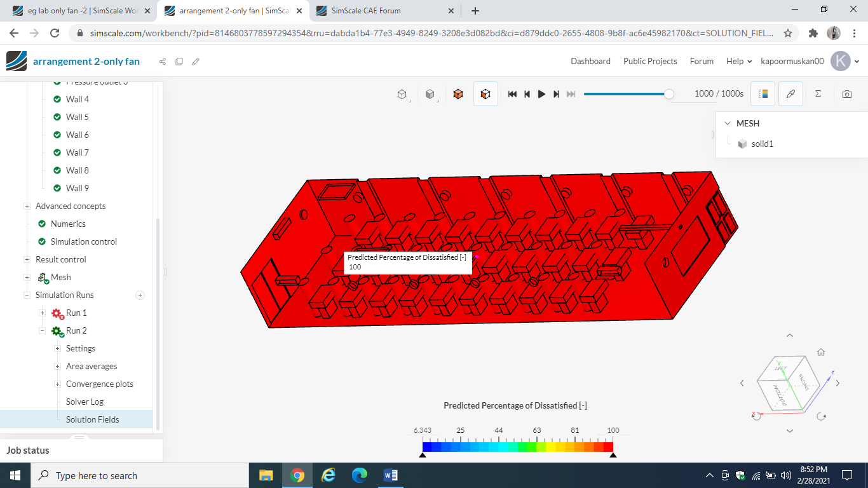Open the Dashboard link
Image resolution: width=868 pixels, height=488 pixels.
(590, 61)
